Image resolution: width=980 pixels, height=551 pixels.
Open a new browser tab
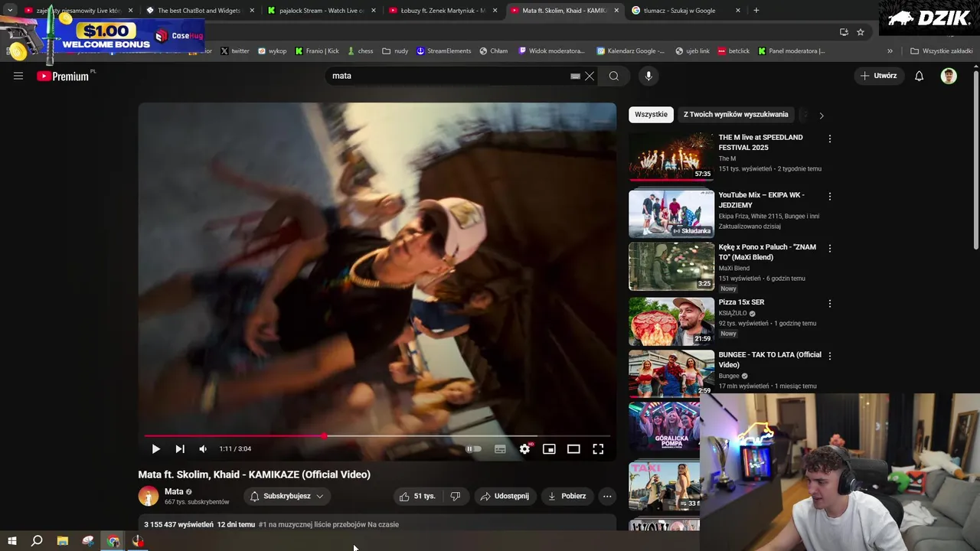756,11
